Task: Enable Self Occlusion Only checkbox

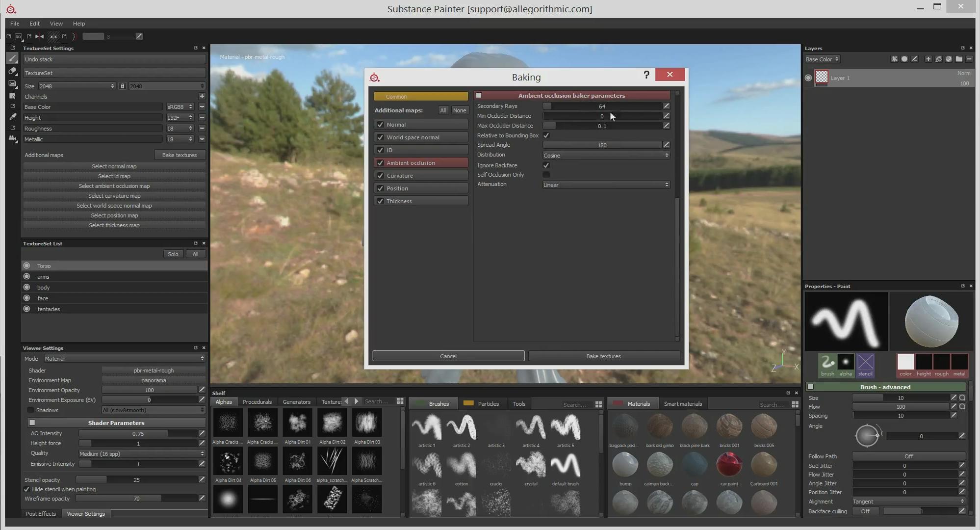Action: point(546,175)
